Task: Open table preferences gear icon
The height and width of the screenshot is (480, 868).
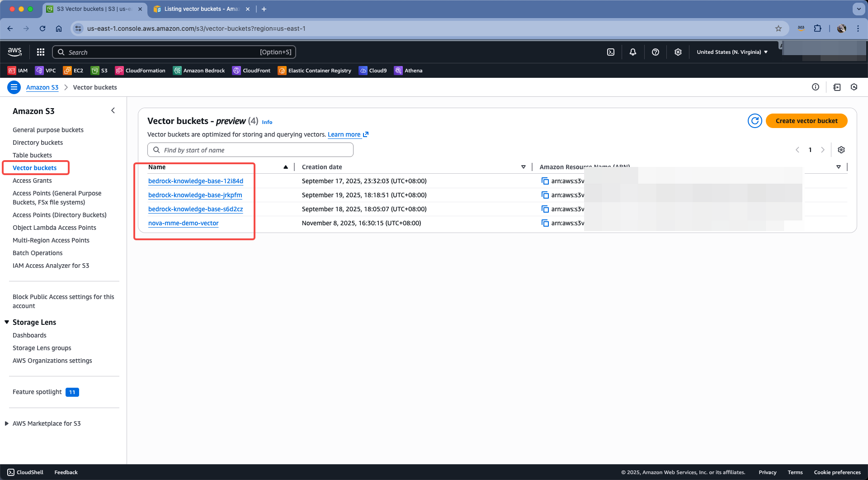Action: coord(841,150)
